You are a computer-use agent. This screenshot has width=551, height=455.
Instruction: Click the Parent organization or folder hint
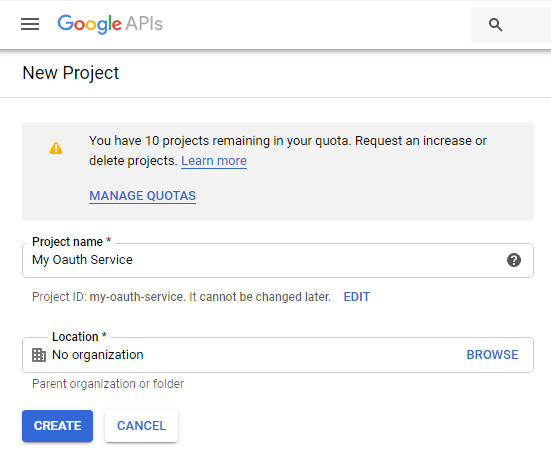click(x=108, y=384)
